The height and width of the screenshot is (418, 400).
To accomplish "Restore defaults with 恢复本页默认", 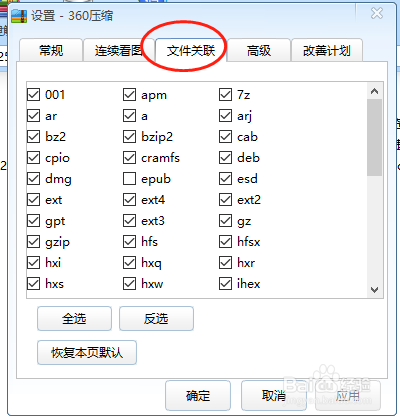I will (x=87, y=352).
